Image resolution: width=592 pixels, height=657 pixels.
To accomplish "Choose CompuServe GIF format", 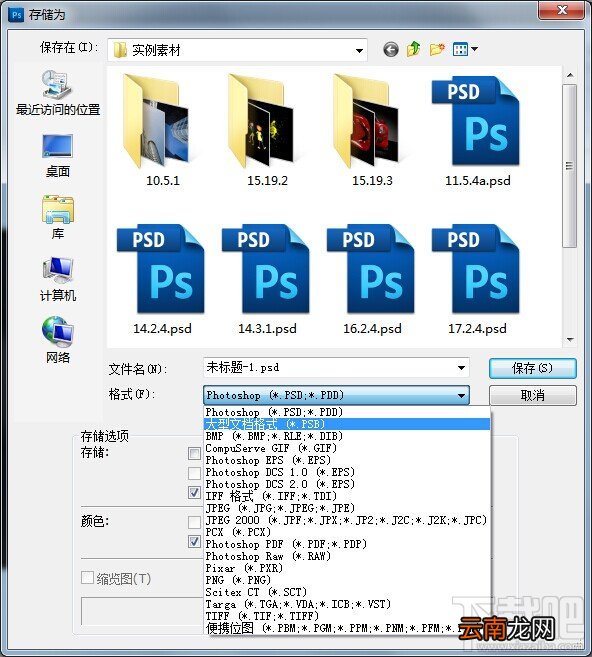I will point(347,448).
